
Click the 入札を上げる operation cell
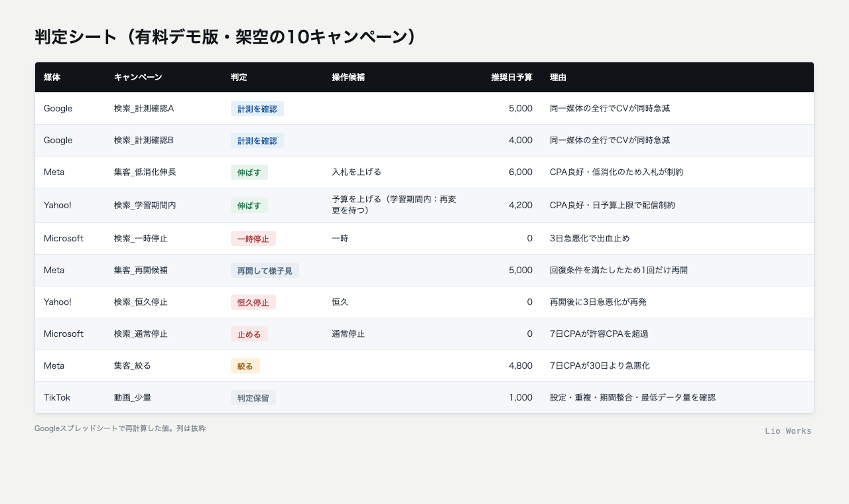coord(357,172)
